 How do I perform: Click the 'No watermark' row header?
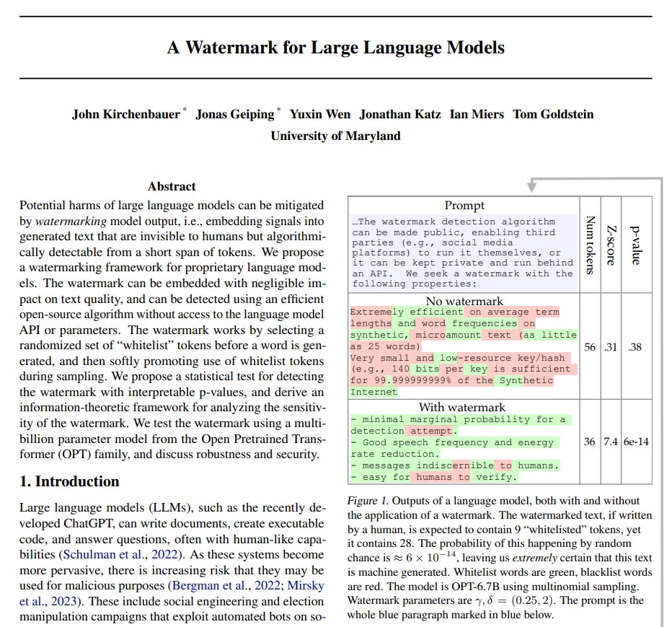[464, 301]
